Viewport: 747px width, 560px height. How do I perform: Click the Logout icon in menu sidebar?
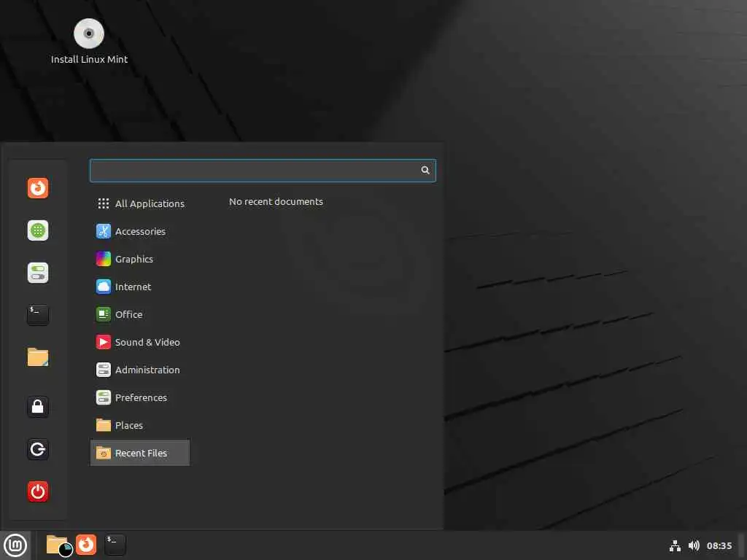(38, 449)
